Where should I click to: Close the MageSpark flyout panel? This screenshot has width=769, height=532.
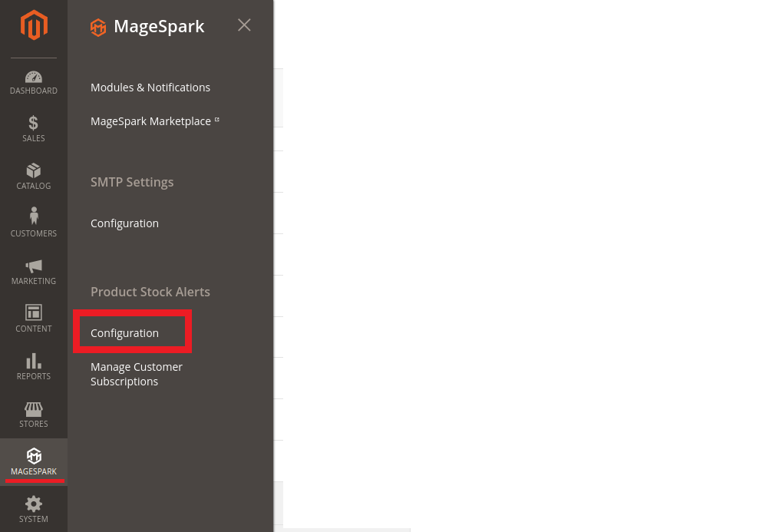[x=244, y=25]
